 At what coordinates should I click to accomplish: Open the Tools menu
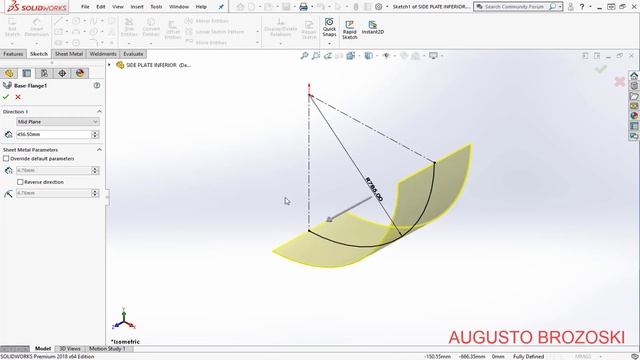(x=156, y=7)
